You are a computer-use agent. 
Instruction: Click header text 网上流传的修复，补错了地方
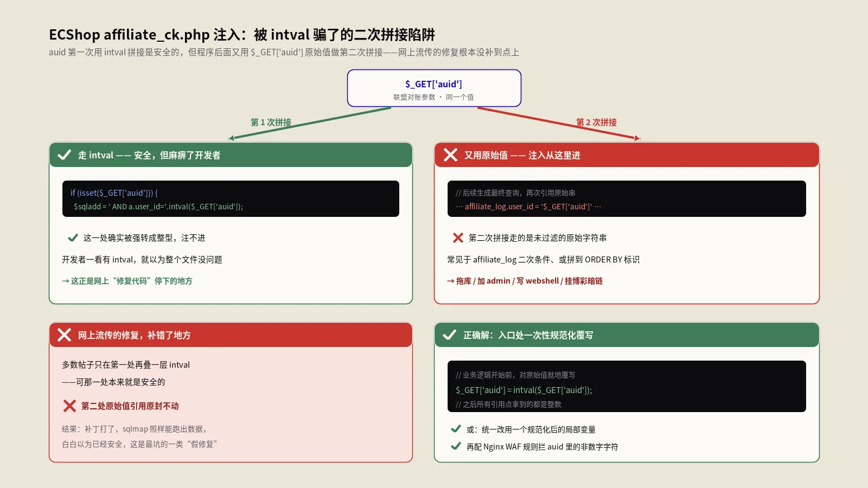pyautogui.click(x=135, y=335)
